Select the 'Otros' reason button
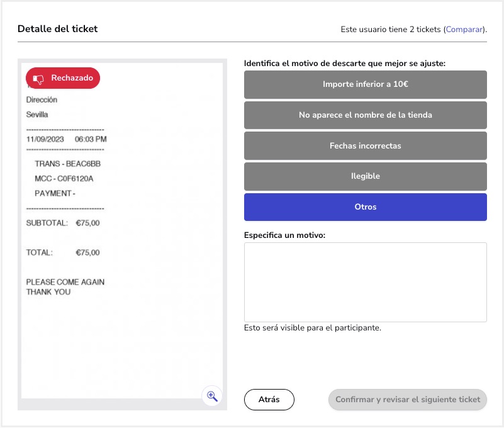The image size is (504, 428). [x=365, y=207]
